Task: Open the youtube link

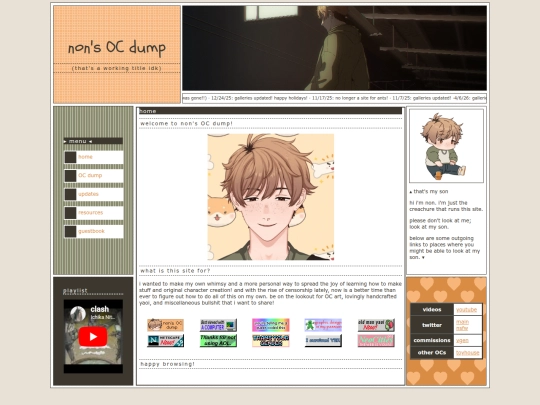Action: pos(466,310)
